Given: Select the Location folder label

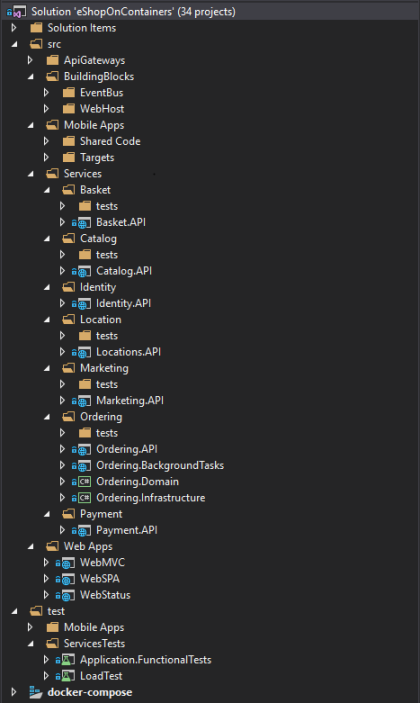Looking at the screenshot, I should coord(100,320).
